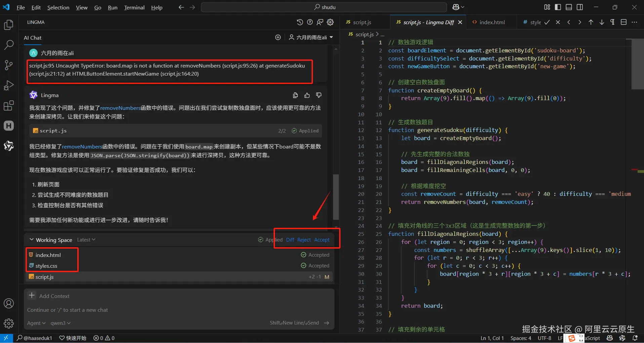Open the Manage gear in the activity bar
644x343 pixels.
(x=9, y=323)
